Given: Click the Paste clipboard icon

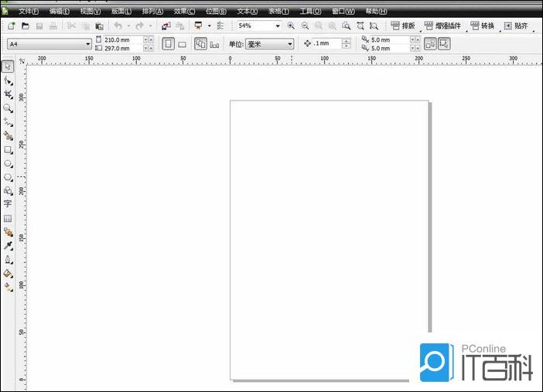Looking at the screenshot, I should [x=99, y=26].
